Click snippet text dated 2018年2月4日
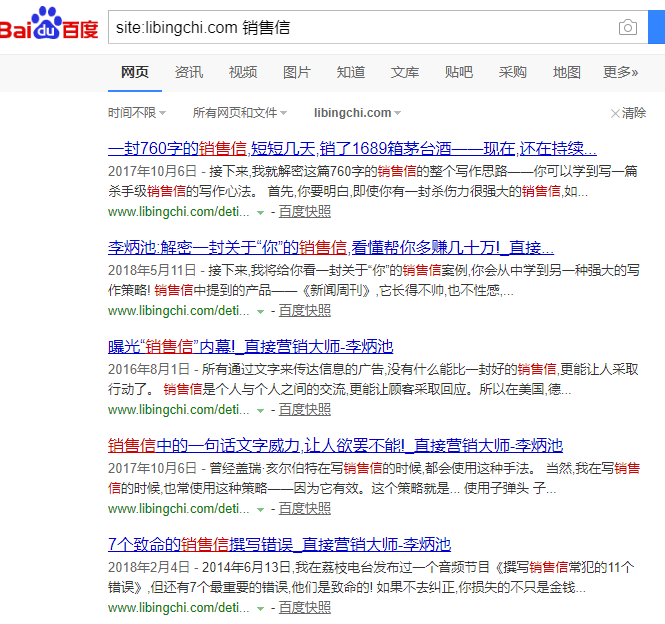665x624 pixels. click(372, 577)
